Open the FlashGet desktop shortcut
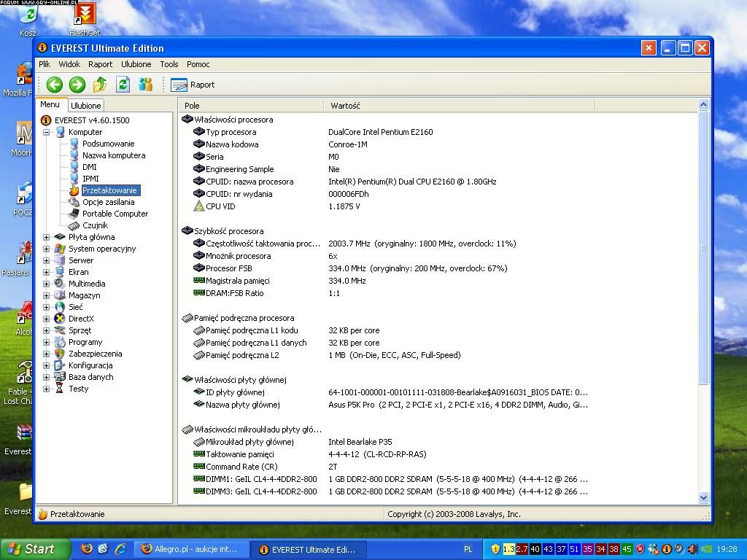The width and height of the screenshot is (747, 560). (x=85, y=20)
